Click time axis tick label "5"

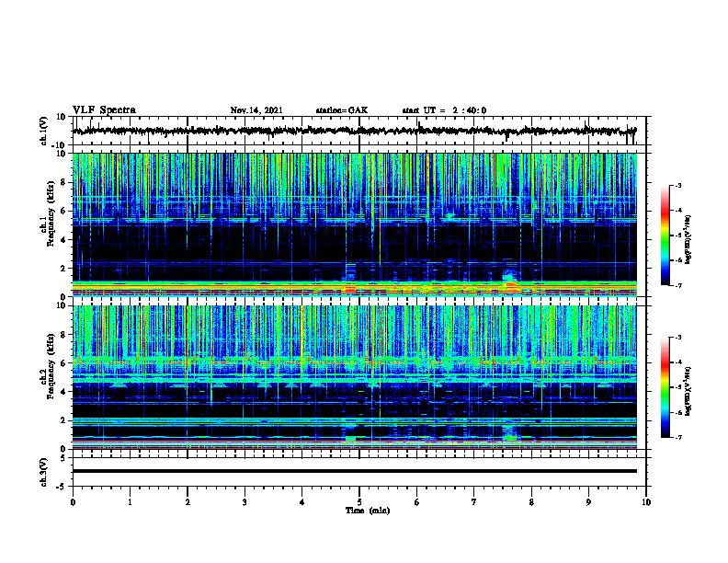point(359,502)
